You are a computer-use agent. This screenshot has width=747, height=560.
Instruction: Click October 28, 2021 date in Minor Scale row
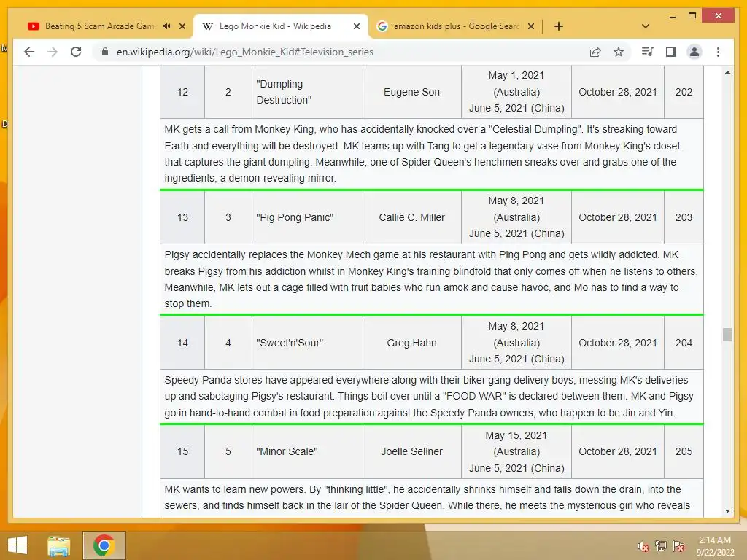(x=617, y=451)
